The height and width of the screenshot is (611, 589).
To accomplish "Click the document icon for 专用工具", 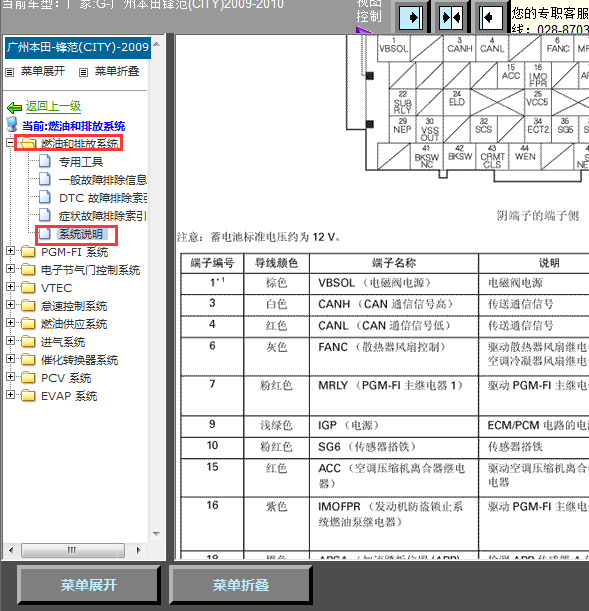I will (45, 161).
